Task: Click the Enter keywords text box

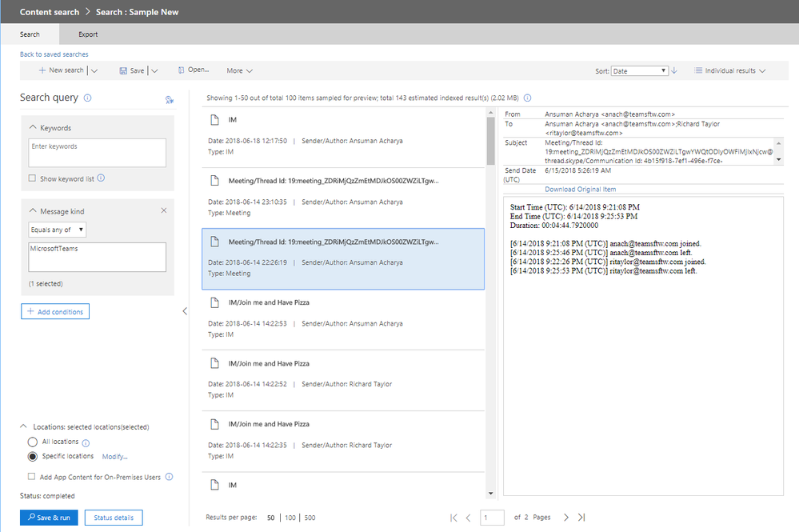Action: 98,152
